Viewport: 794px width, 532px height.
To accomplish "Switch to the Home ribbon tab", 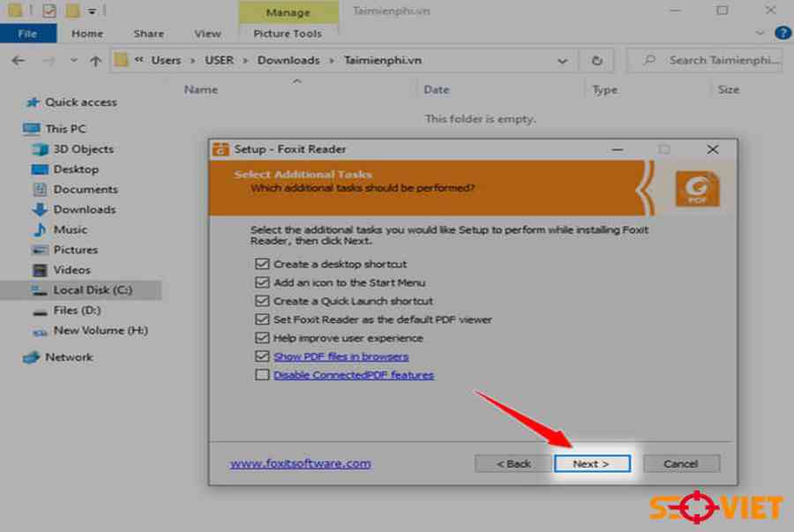I will click(87, 34).
